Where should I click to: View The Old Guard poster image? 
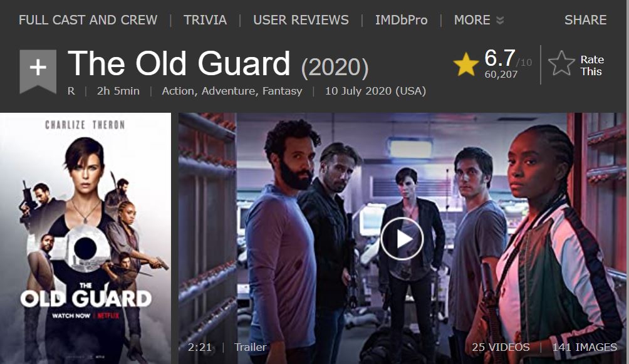click(x=85, y=239)
